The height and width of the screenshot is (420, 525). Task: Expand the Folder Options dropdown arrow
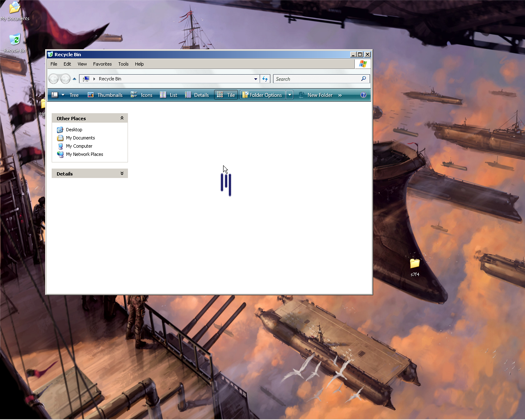pos(290,95)
